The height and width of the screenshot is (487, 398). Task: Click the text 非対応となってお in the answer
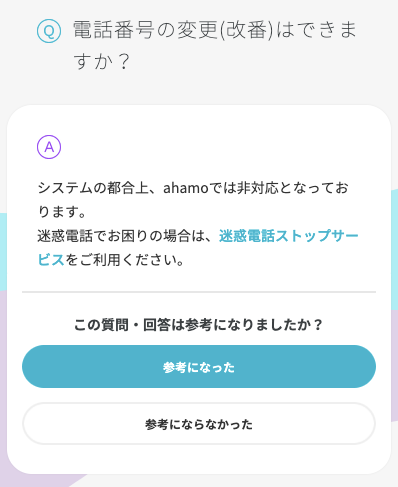coord(292,188)
